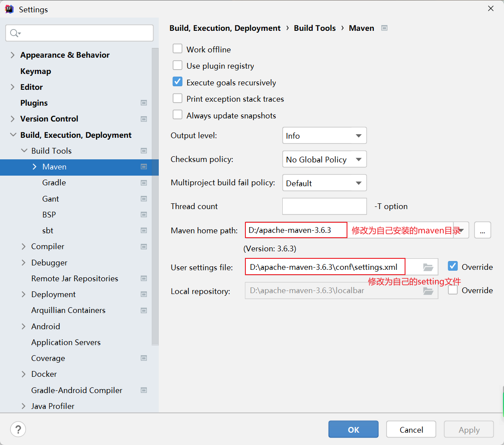Click the project-level icon next to Gradle

click(144, 183)
